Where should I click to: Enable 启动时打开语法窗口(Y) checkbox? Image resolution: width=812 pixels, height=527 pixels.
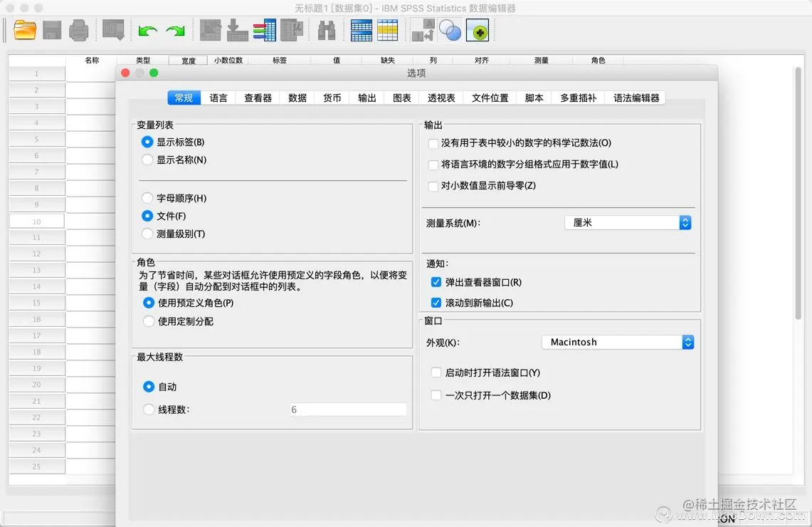coord(436,372)
